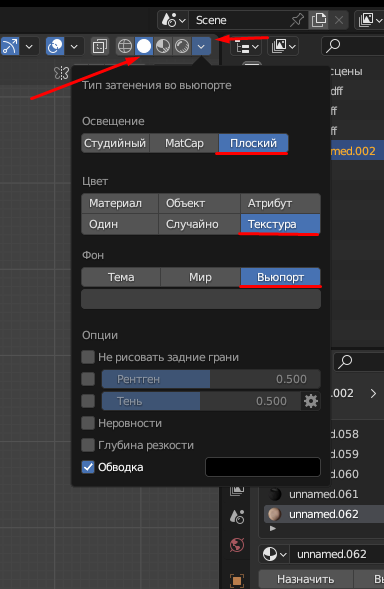Enable Не рисовать задние грани checkbox

88,357
